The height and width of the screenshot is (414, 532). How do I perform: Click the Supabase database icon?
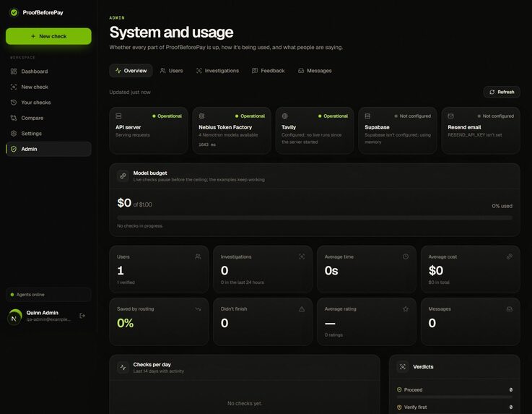[367, 116]
